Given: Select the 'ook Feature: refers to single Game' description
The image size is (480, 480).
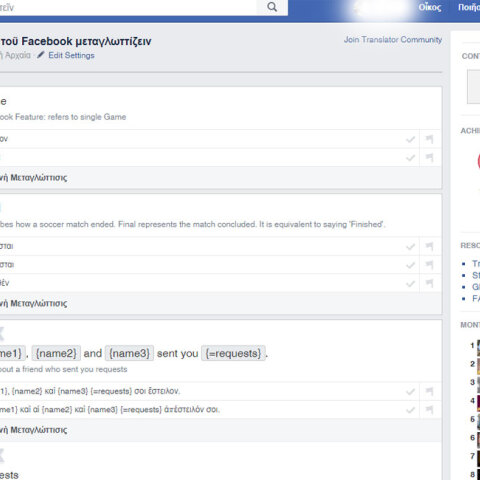Looking at the screenshot, I should (63, 117).
